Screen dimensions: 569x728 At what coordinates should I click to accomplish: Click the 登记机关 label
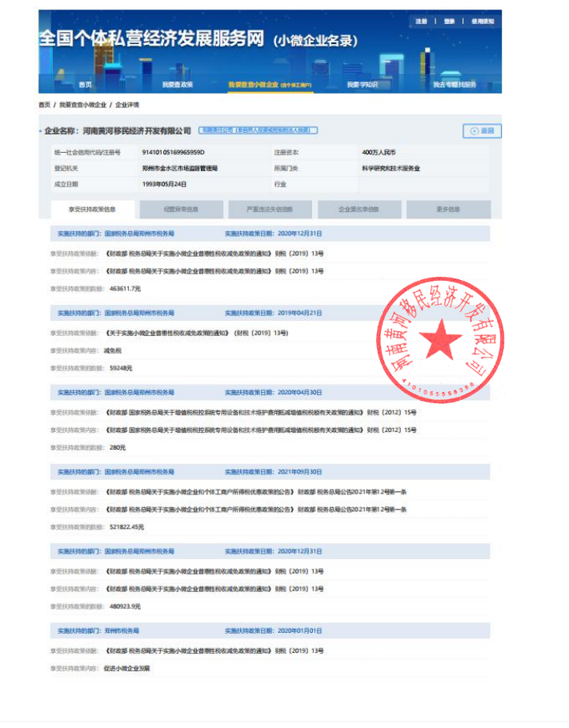pyautogui.click(x=66, y=169)
